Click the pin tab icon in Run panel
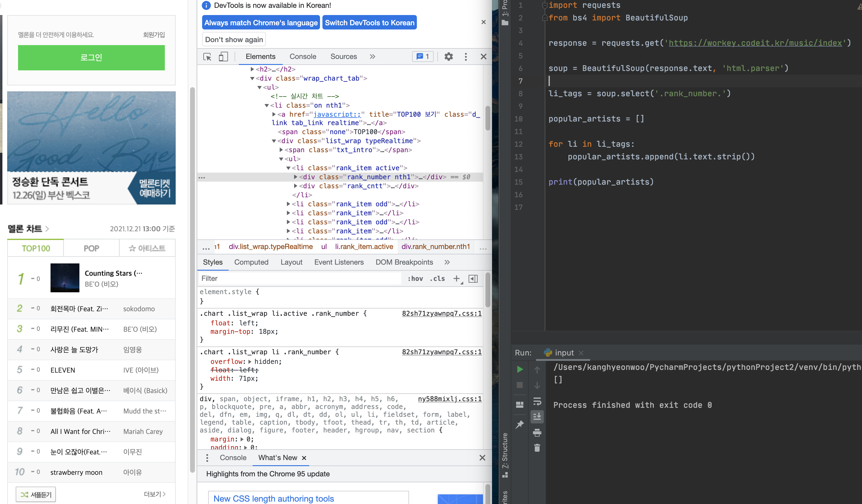Viewport: 862px width, 504px height. (520, 424)
